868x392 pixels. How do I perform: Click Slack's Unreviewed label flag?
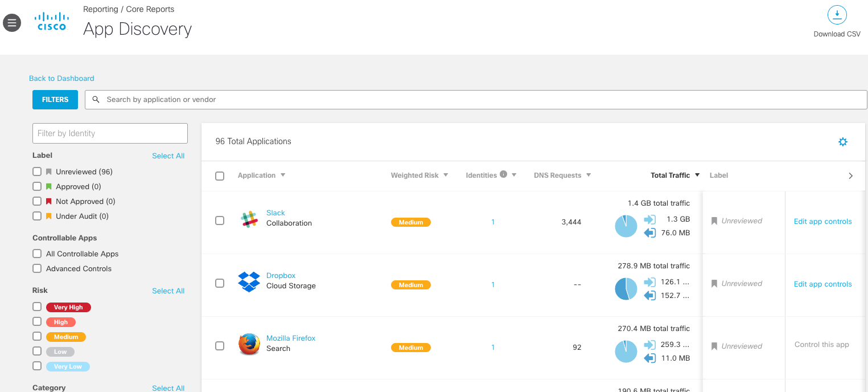[x=714, y=221]
